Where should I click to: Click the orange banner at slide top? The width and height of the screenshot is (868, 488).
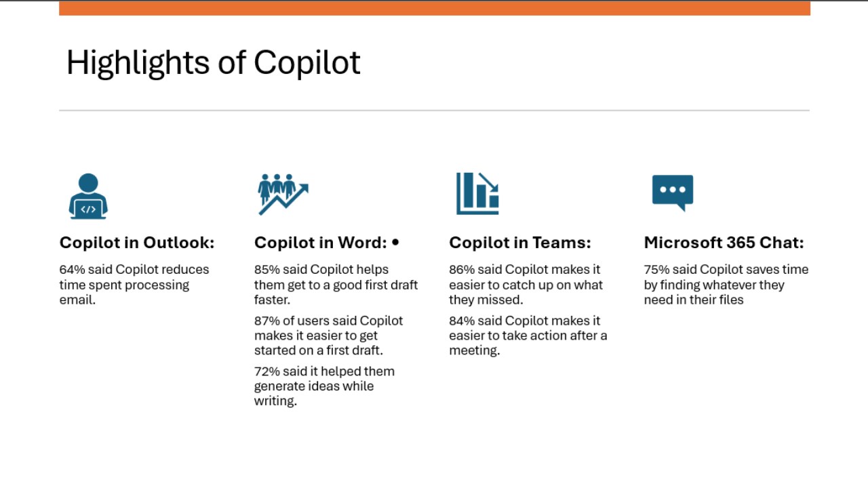point(435,7)
